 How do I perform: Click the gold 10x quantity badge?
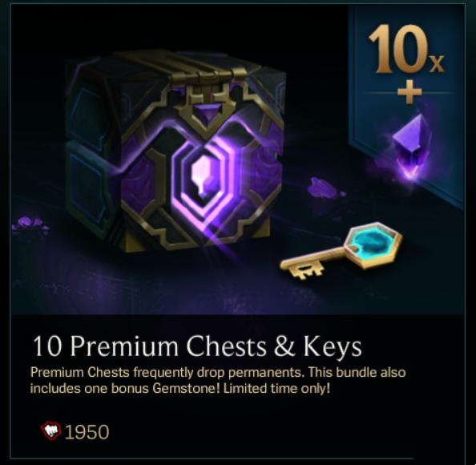405,49
